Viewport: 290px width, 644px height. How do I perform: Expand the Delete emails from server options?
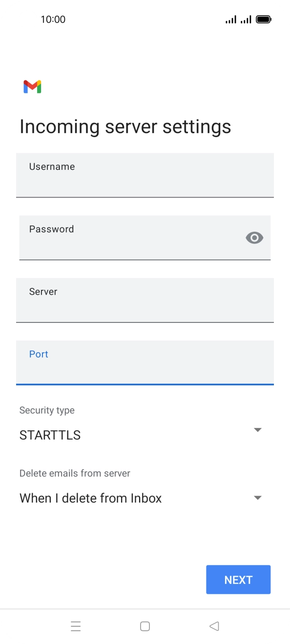pos(258,497)
